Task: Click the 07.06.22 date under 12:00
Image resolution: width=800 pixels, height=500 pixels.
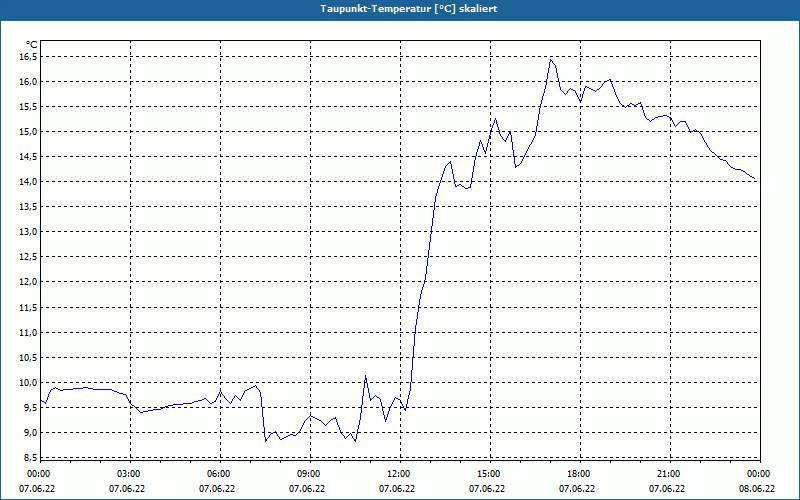Action: point(397,489)
